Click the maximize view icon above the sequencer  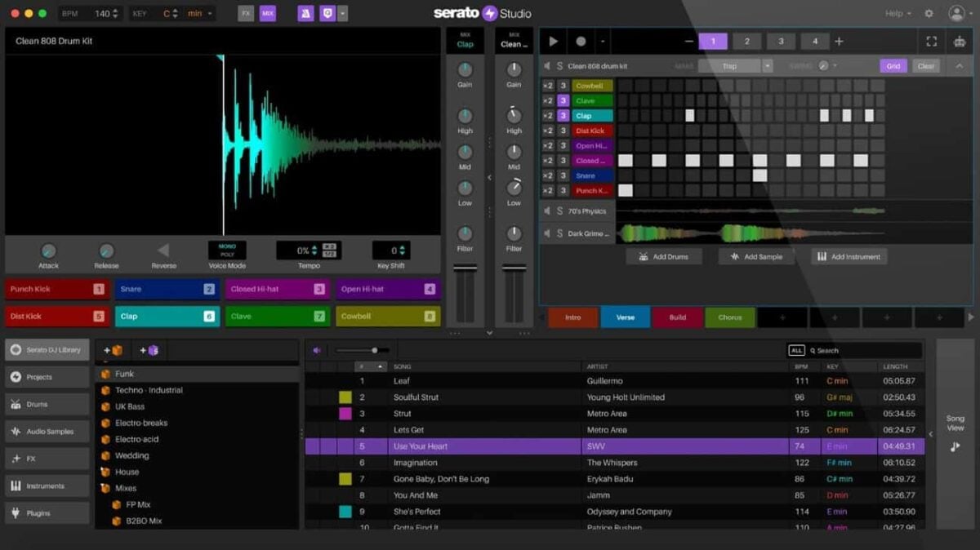pos(933,40)
